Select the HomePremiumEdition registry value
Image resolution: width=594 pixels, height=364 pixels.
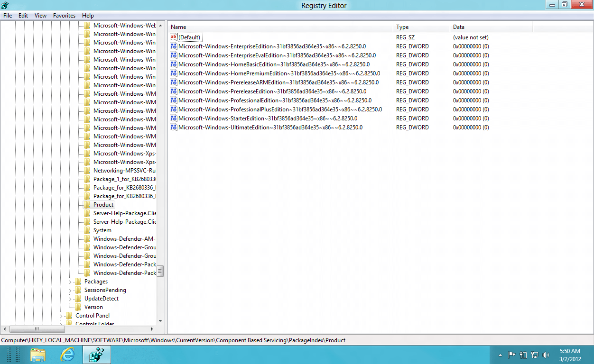279,73
